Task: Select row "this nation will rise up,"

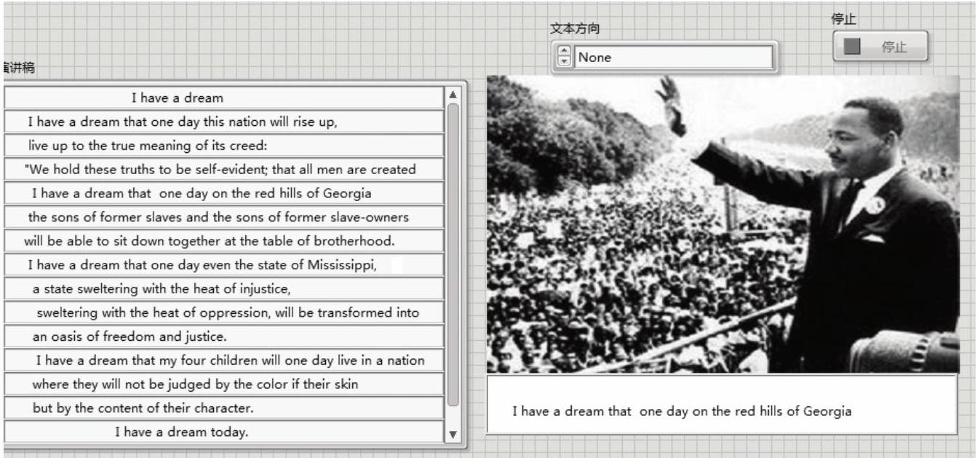Action: [x=224, y=122]
